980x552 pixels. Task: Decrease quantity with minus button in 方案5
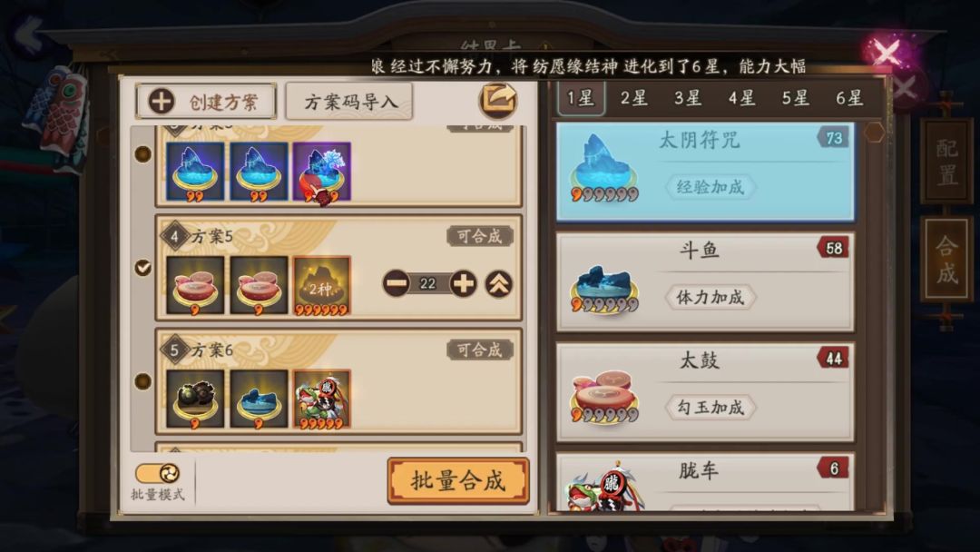[396, 284]
